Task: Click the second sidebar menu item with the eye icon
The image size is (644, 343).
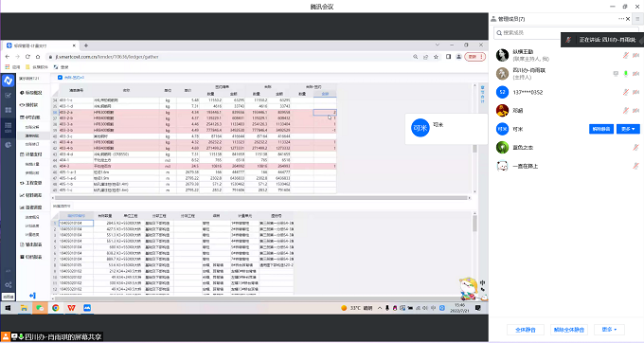Action: coord(29,105)
